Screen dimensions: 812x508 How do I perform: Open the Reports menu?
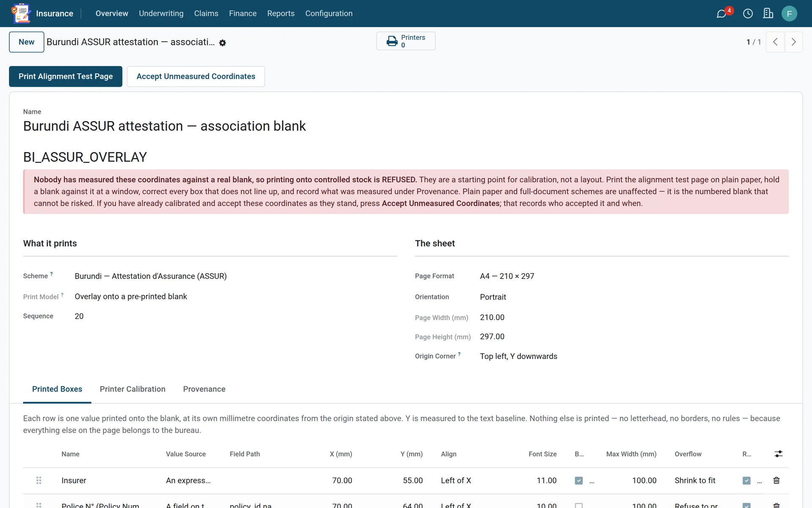281,14
